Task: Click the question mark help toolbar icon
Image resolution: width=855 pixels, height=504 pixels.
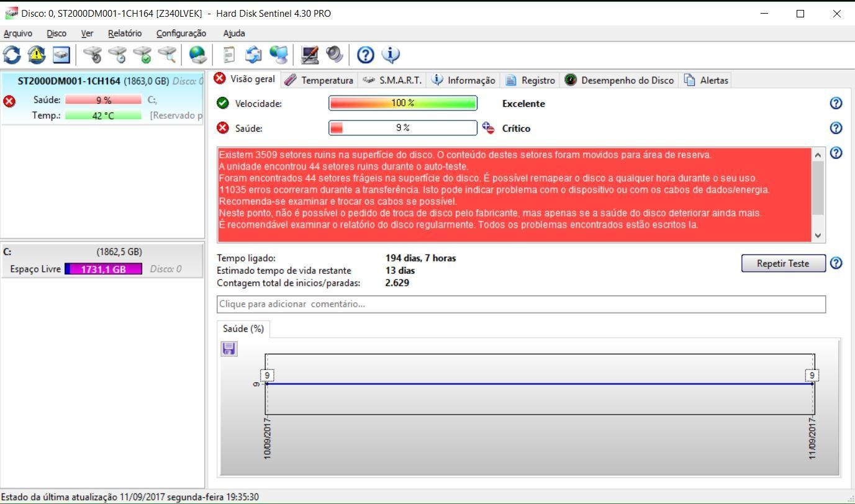Action: (366, 55)
